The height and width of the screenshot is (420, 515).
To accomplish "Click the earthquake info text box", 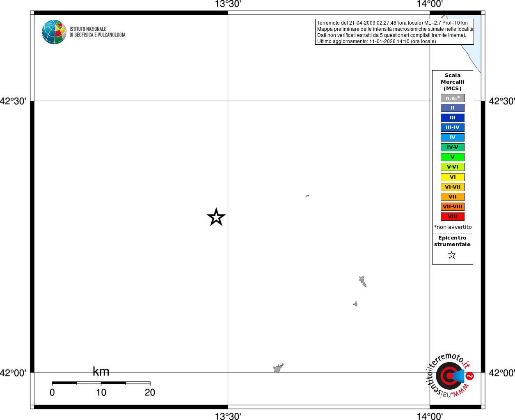I will 394,32.
